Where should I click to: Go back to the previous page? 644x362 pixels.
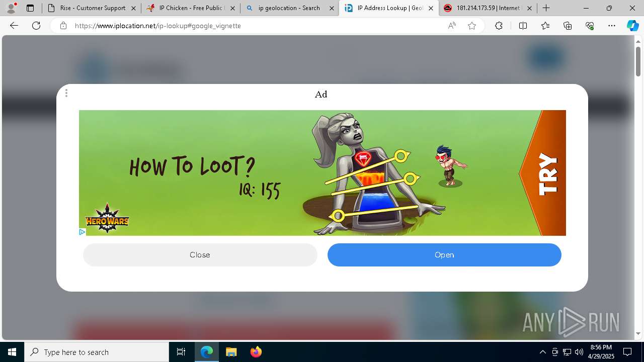14,26
